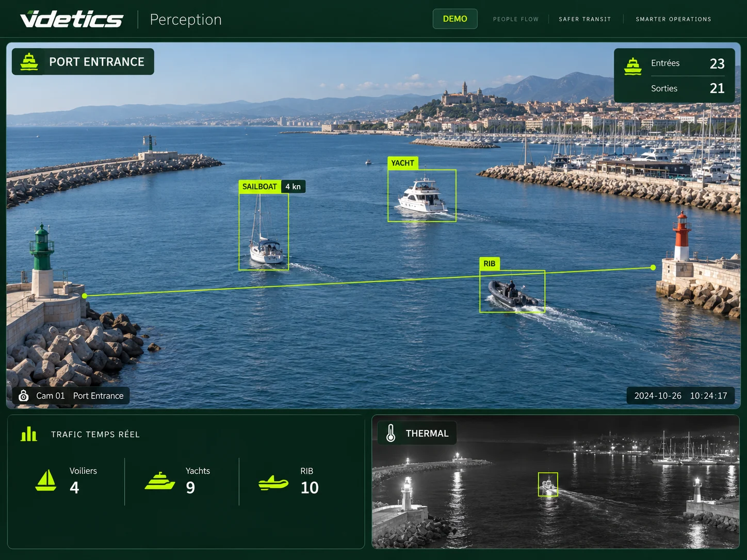Click the traffic bar chart icon
Viewport: 747px width, 560px height.
tap(29, 434)
